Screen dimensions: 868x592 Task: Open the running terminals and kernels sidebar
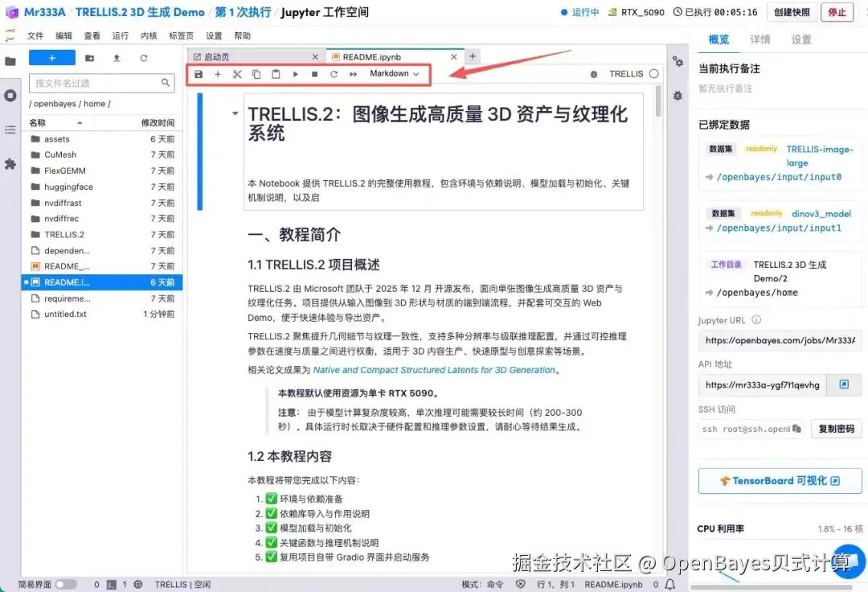click(10, 95)
